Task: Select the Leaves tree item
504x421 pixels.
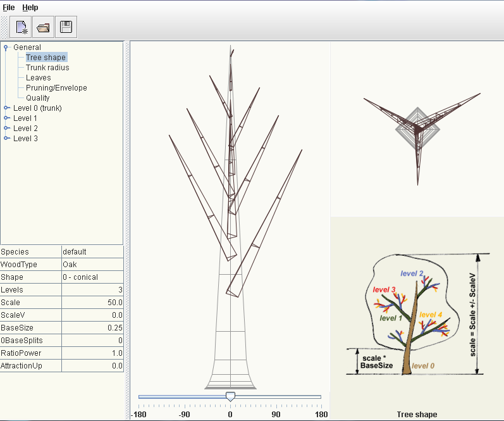Action: (39, 78)
